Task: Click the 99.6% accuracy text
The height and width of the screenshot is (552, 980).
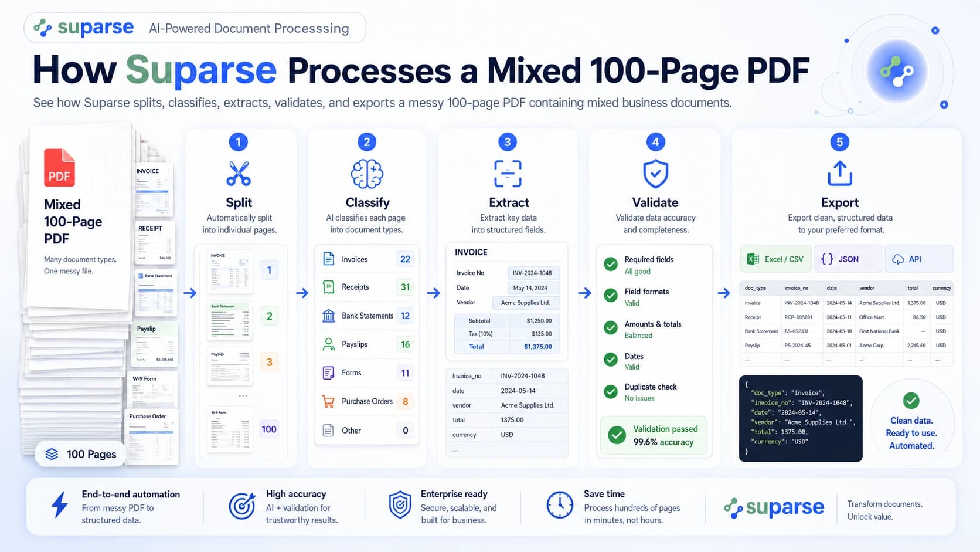Action: (x=663, y=442)
